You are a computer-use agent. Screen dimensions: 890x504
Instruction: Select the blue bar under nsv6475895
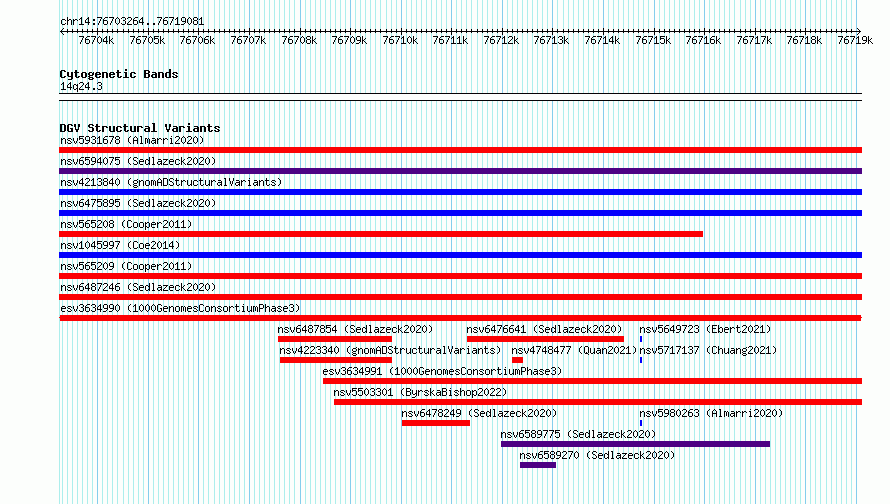460,213
